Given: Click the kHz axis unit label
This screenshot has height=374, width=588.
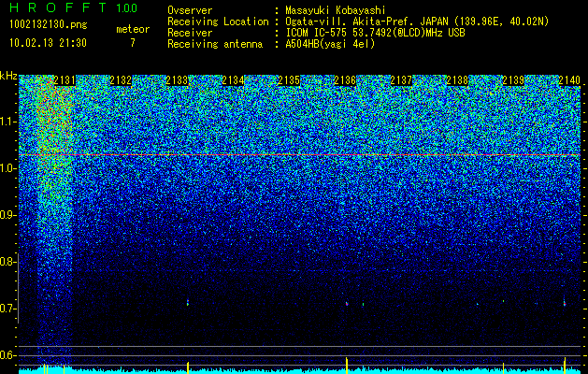Looking at the screenshot, I should [8, 76].
